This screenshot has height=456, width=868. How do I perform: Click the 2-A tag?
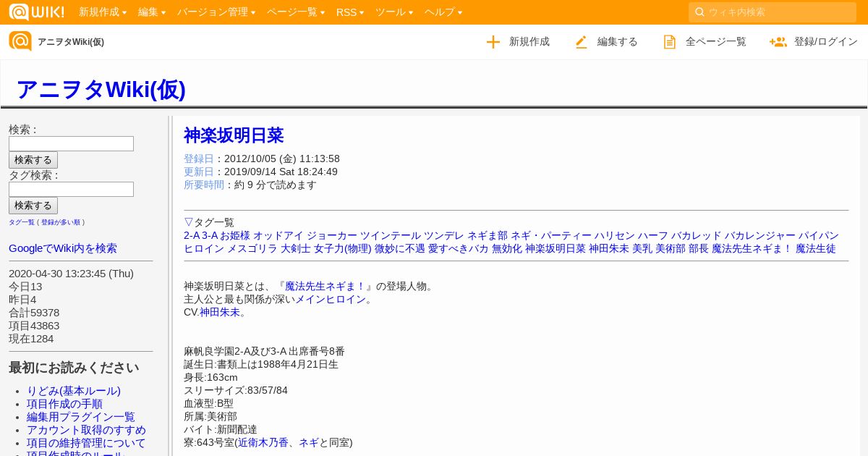192,235
